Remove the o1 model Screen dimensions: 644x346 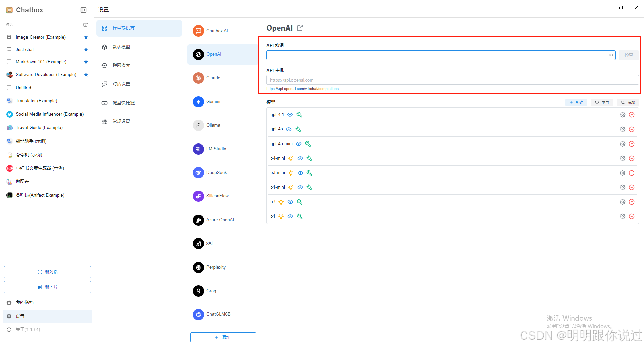point(632,216)
